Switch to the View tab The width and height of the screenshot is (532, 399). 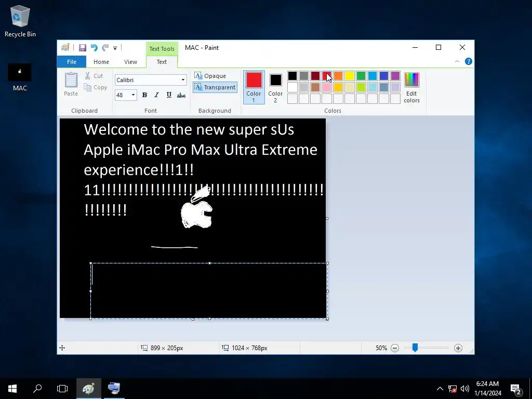coord(130,62)
